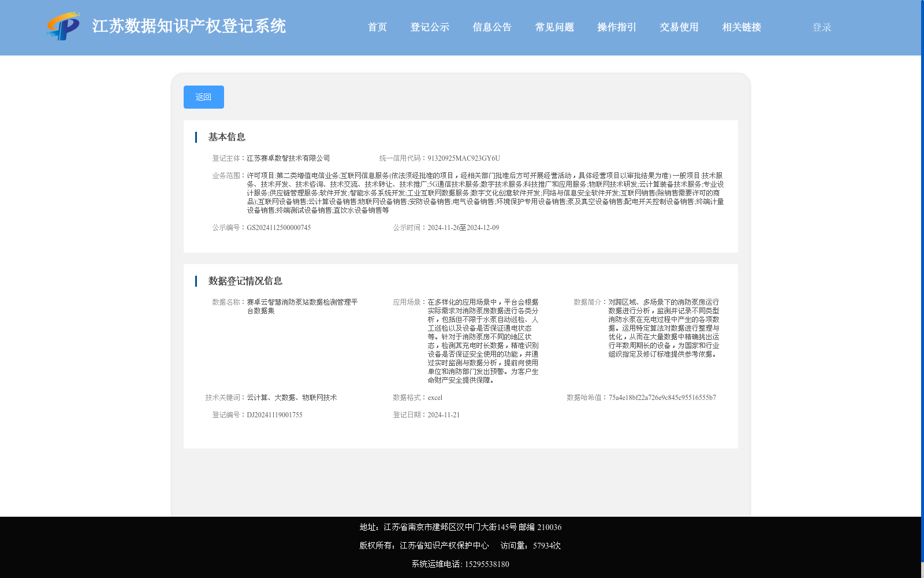This screenshot has width=924, height=578.
Task: Open 信息公告 in navigation
Action: point(492,27)
